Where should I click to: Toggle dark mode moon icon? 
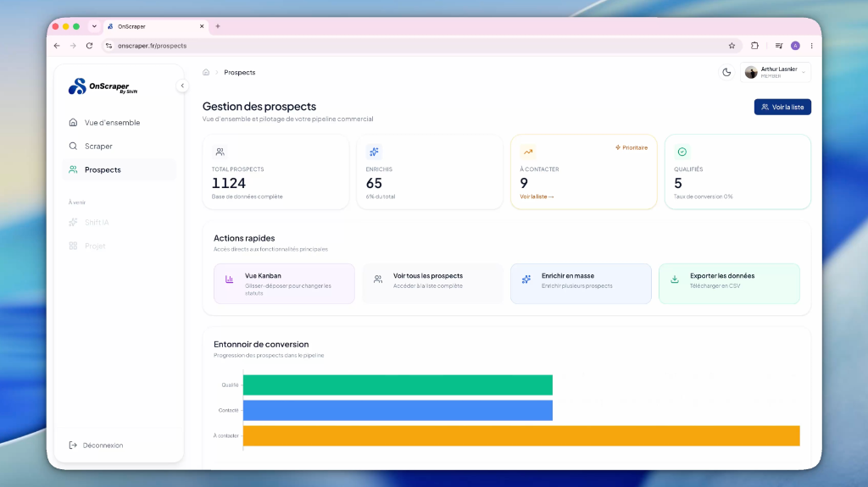point(726,73)
